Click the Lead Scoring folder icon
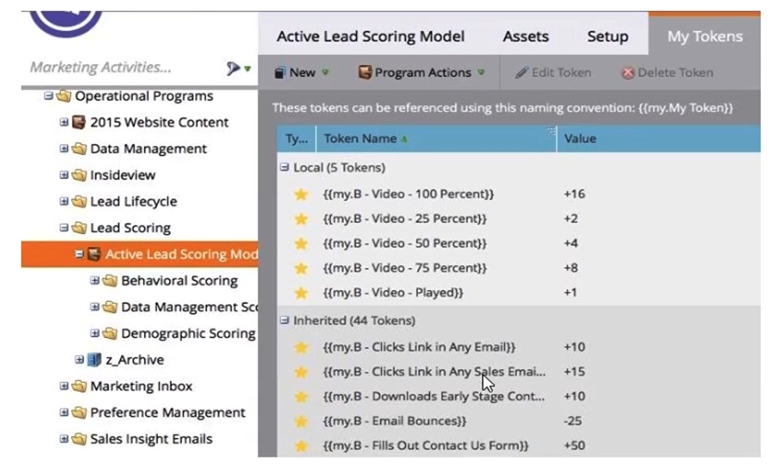The width and height of the screenshot is (781, 467). pyautogui.click(x=79, y=228)
